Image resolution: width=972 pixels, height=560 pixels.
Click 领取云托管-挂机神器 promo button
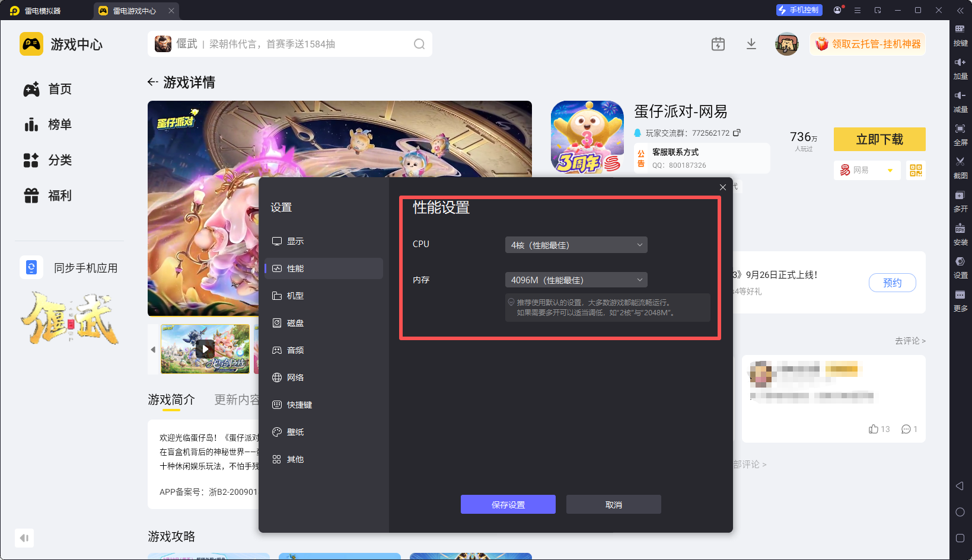click(868, 44)
